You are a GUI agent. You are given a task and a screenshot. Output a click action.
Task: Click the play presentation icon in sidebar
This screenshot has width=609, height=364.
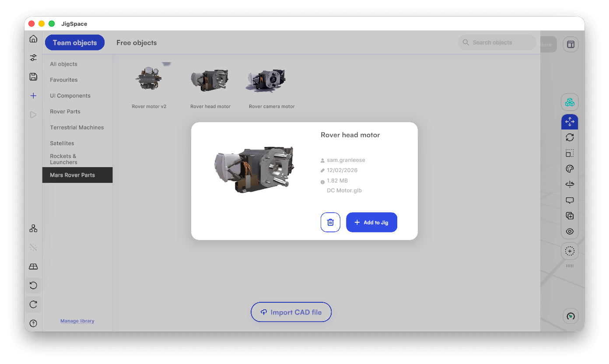pyautogui.click(x=33, y=115)
